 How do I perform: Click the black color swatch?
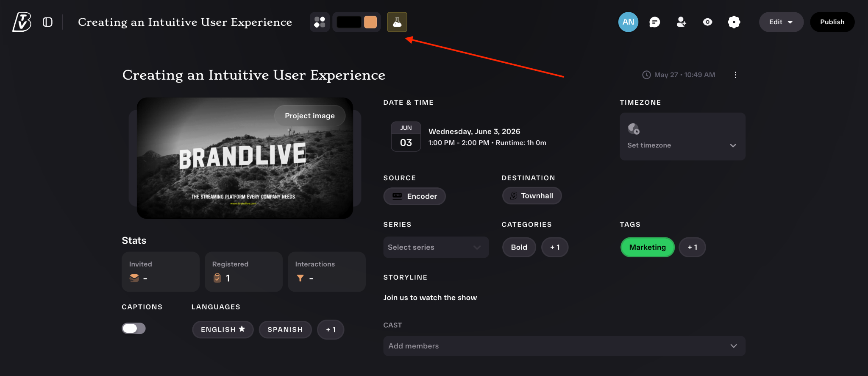(349, 22)
